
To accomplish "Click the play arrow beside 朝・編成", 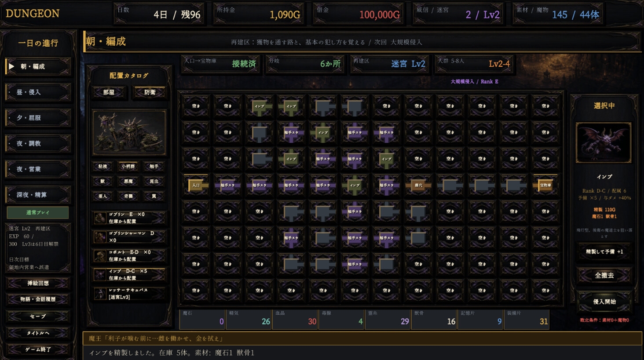I will (x=11, y=66).
